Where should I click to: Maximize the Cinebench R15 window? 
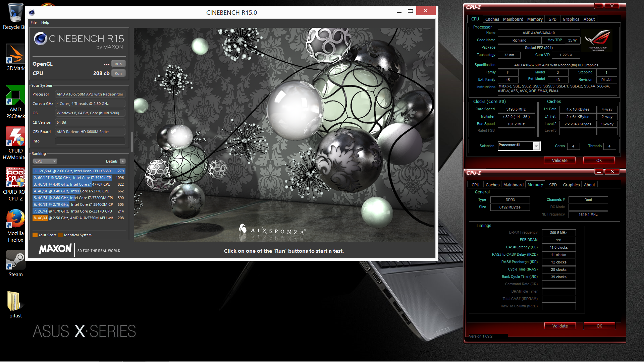pos(410,11)
